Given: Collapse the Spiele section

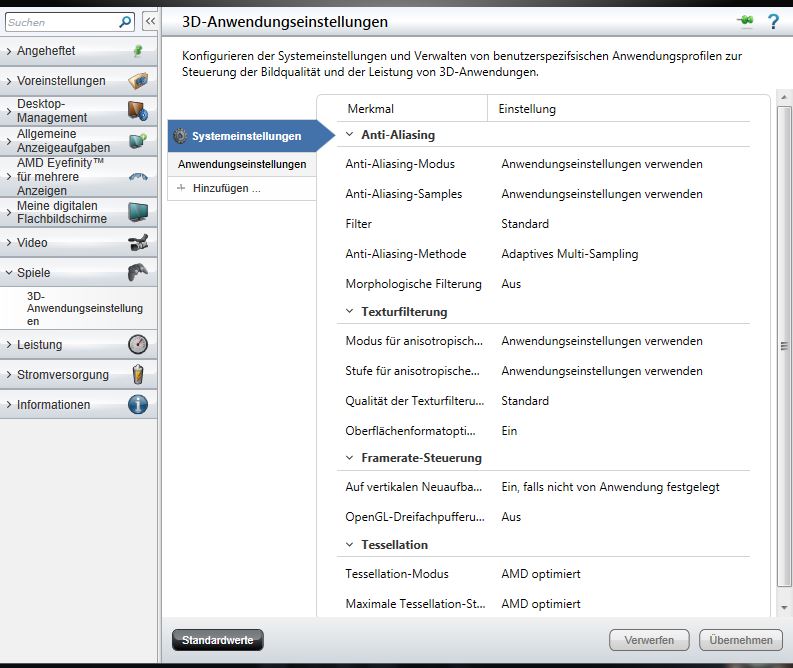Looking at the screenshot, I should 9,273.
